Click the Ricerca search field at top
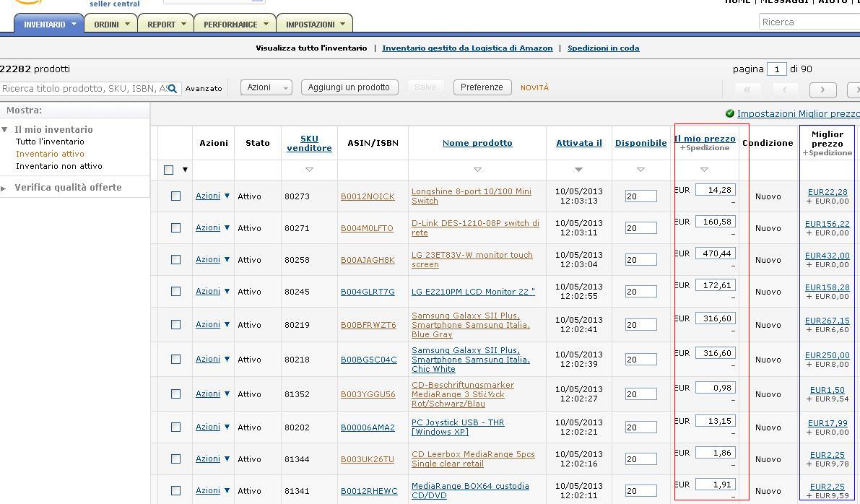 [x=809, y=22]
